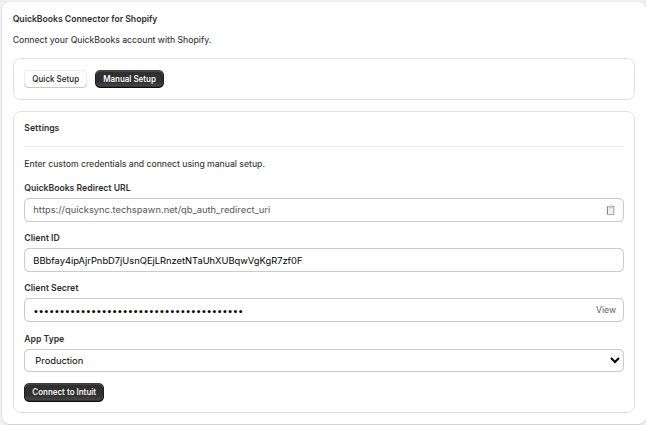Select the Manual Setup tab
Screen dimensions: 646x425
click(129, 79)
